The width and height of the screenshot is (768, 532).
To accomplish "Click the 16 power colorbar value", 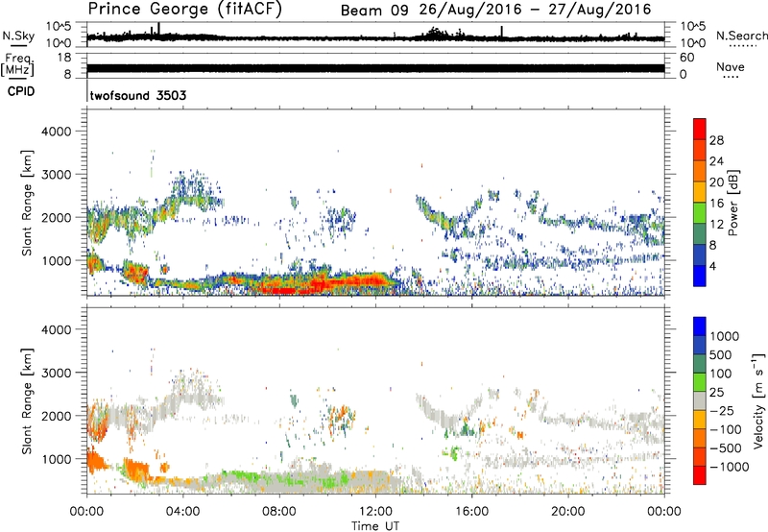I will pyautogui.click(x=716, y=204).
